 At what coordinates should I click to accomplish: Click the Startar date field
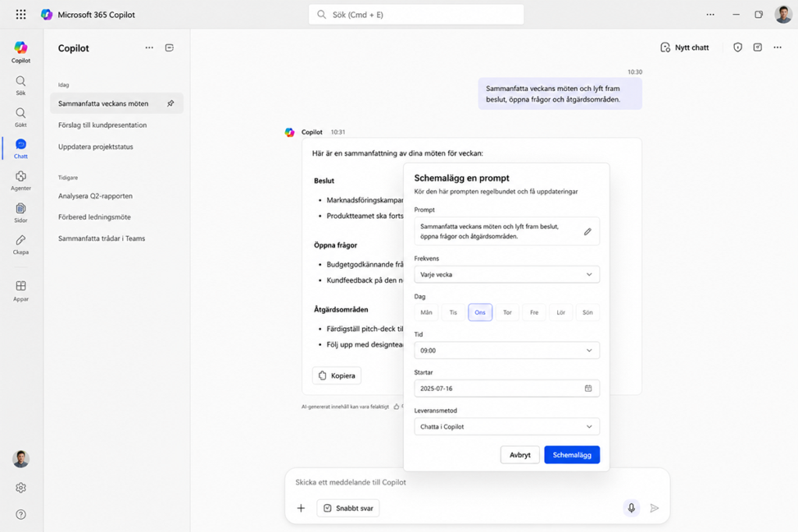[x=507, y=388]
